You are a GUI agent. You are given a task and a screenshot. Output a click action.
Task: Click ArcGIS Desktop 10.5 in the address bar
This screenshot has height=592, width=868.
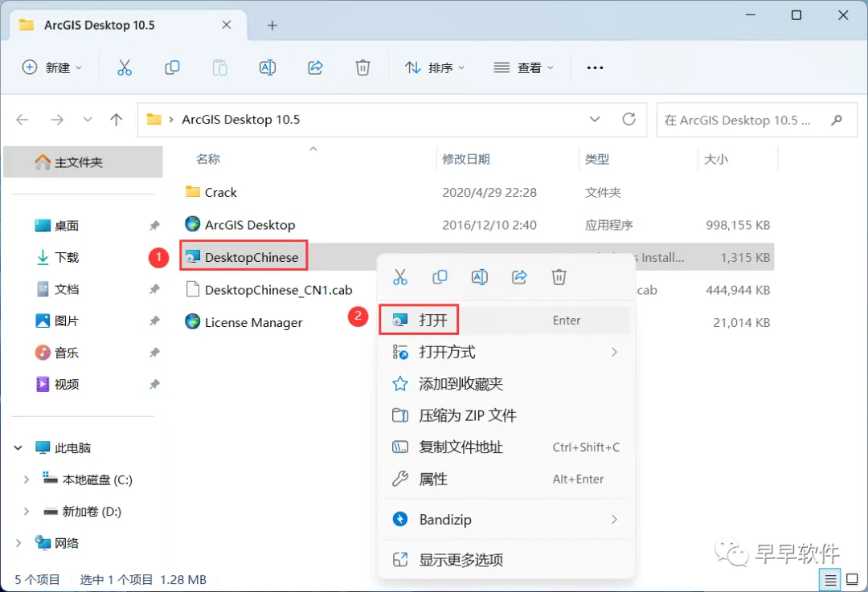click(241, 120)
